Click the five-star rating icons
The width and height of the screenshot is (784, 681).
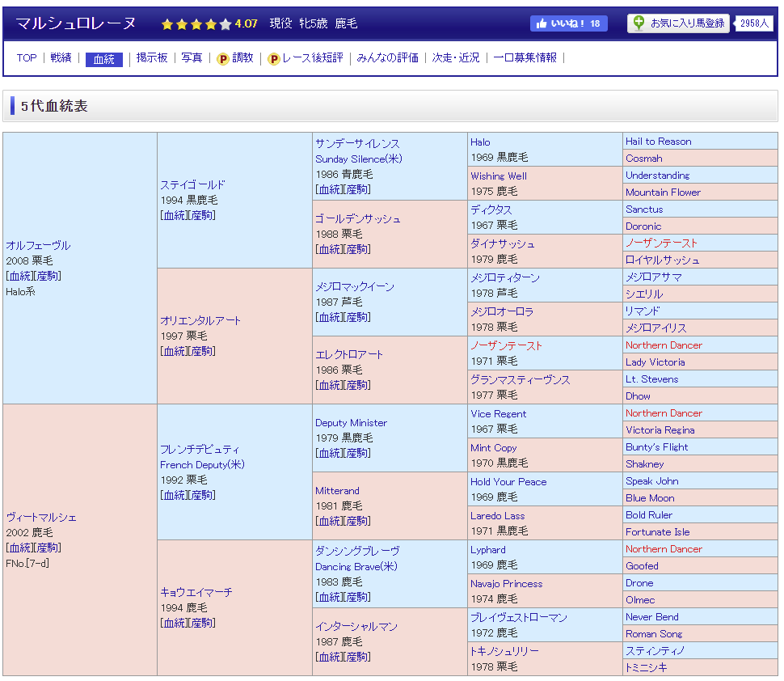(x=196, y=24)
